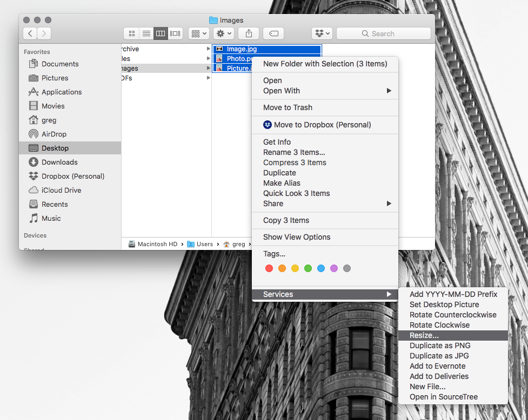Choose Move to Trash

[x=325, y=107]
